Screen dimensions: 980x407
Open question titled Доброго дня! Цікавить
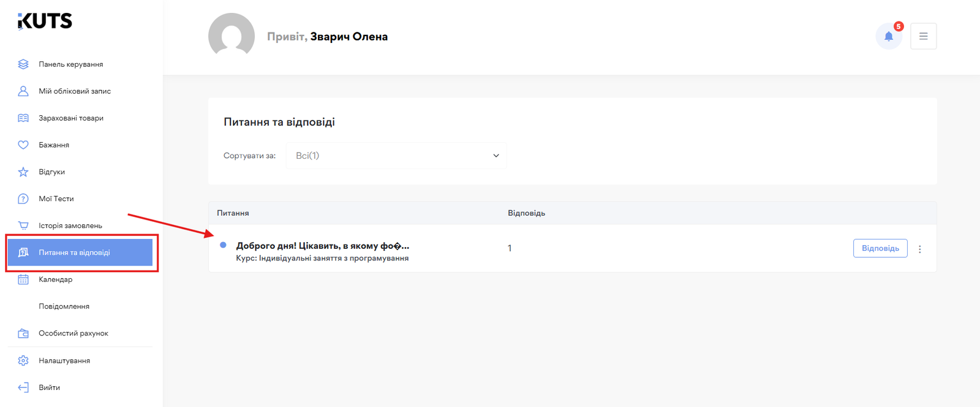coord(322,246)
